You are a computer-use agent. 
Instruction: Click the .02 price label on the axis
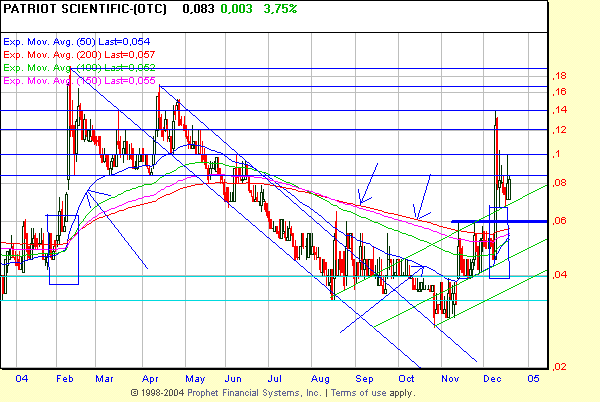[561, 367]
